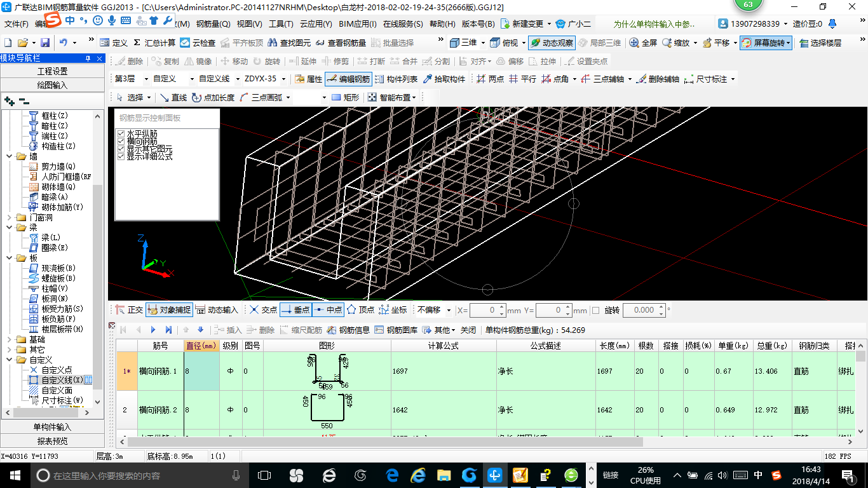Screen dimensions: 868x488
Task: Activate 动态观察 orbit view tool
Action: pyautogui.click(x=551, y=43)
